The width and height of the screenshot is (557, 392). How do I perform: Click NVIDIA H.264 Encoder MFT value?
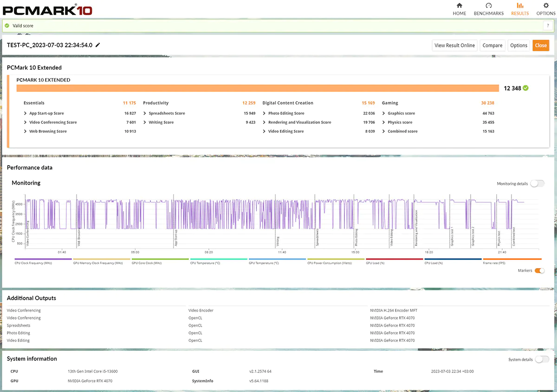point(394,310)
